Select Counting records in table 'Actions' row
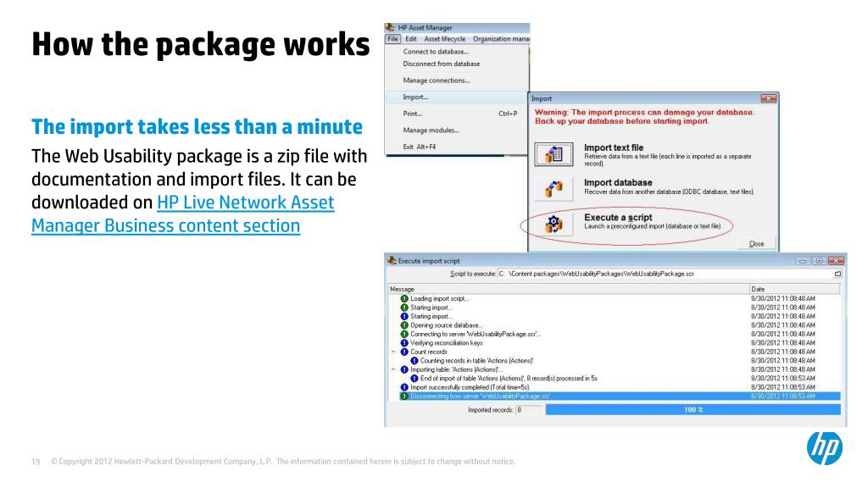 pos(615,361)
